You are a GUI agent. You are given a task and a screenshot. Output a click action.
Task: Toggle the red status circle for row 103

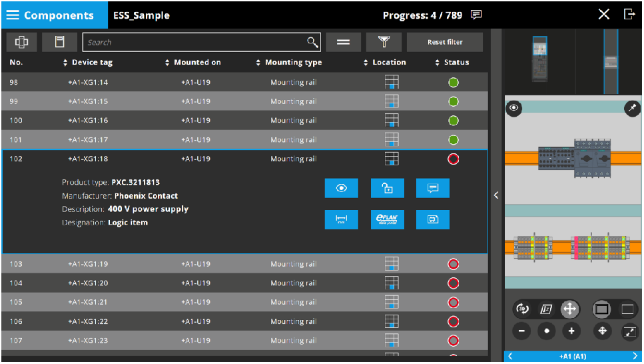454,264
